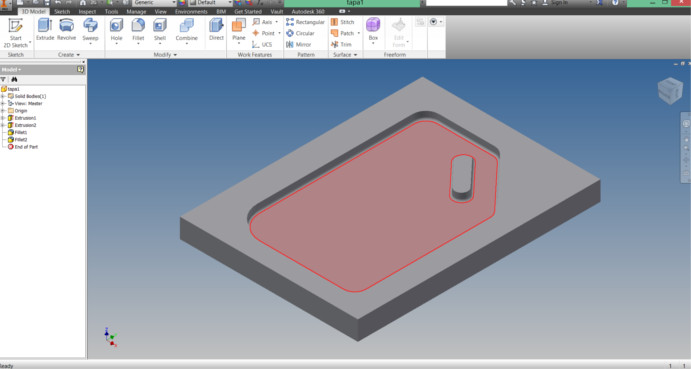Select the Shell tool
Screen dimensions: 691x369
[x=160, y=30]
